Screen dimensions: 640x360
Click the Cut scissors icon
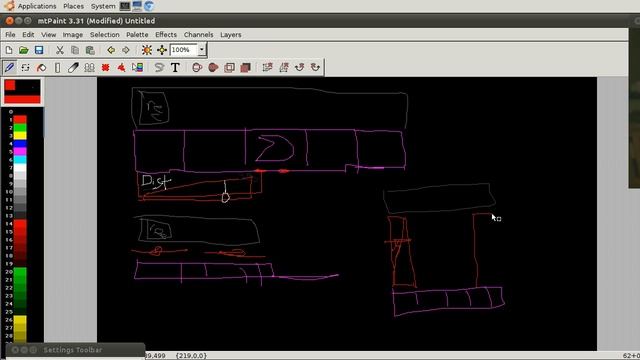pos(60,50)
